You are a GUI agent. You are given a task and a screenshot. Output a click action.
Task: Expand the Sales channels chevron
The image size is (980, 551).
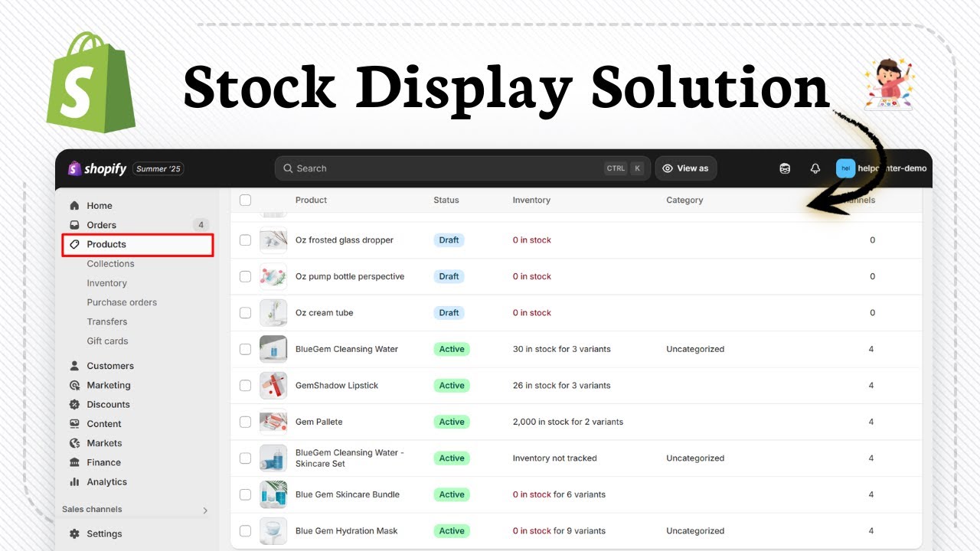pos(205,510)
